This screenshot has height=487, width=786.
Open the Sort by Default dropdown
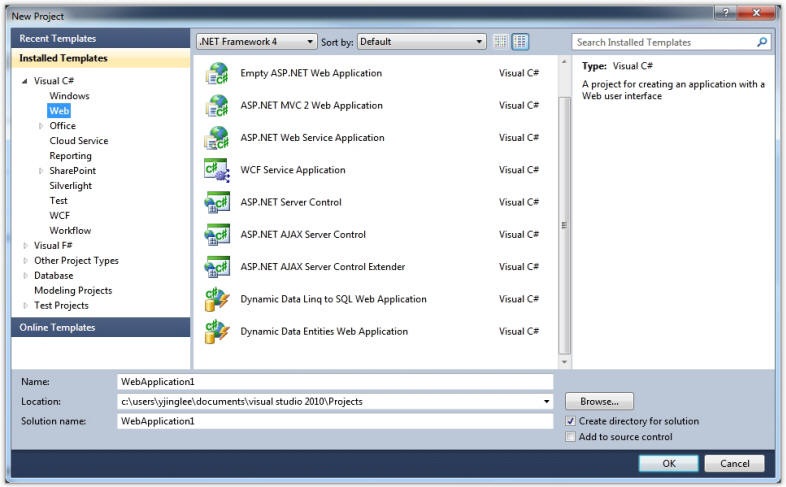pyautogui.click(x=421, y=42)
